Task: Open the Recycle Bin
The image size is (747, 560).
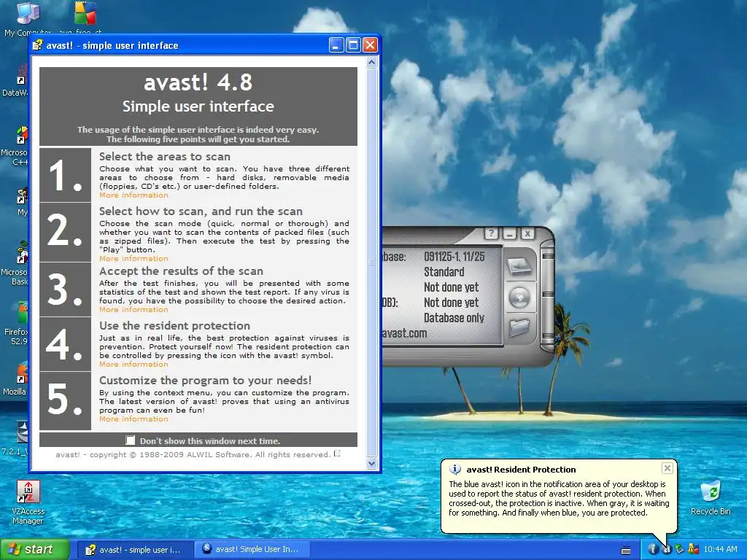Action: tap(711, 497)
